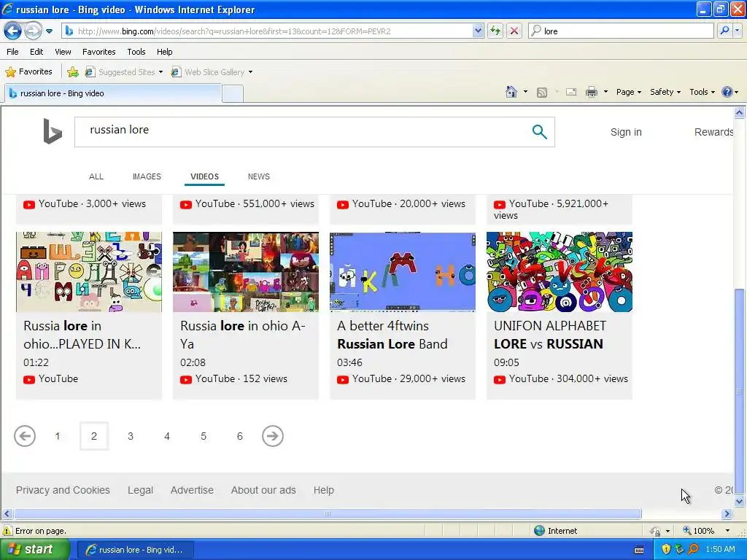Select the VIDEOS tab
The width and height of the screenshot is (747, 560).
204,176
